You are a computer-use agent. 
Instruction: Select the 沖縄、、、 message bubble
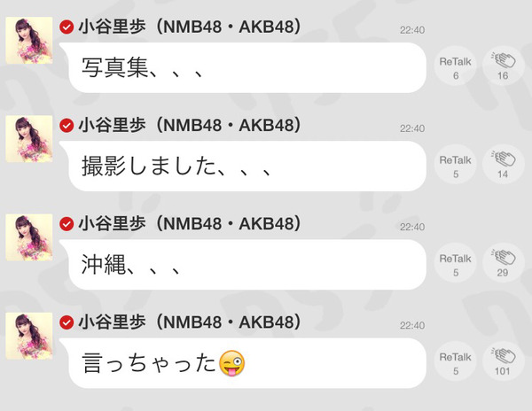243,265
